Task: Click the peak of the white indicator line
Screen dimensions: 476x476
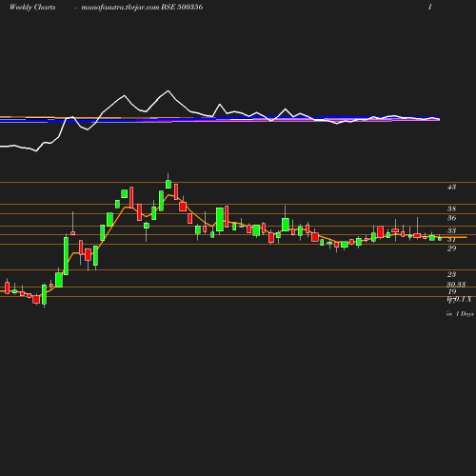Action: 169,90
